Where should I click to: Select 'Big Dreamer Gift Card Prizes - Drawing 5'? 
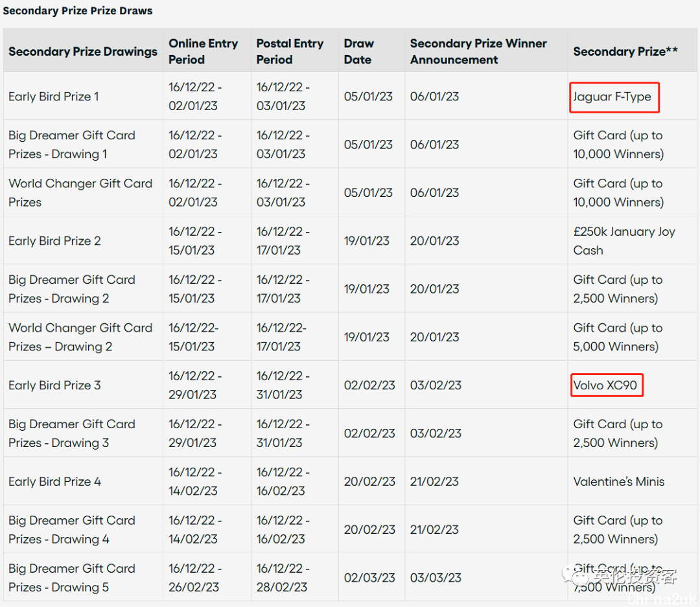click(x=72, y=578)
